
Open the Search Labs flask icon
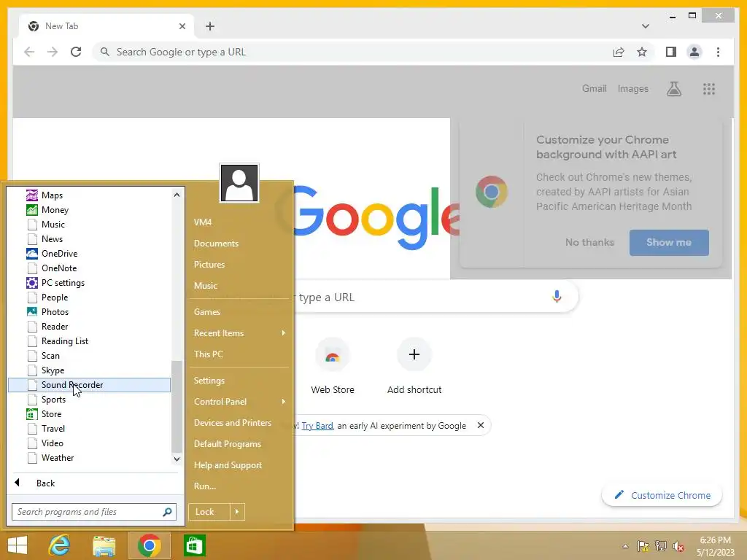point(673,88)
